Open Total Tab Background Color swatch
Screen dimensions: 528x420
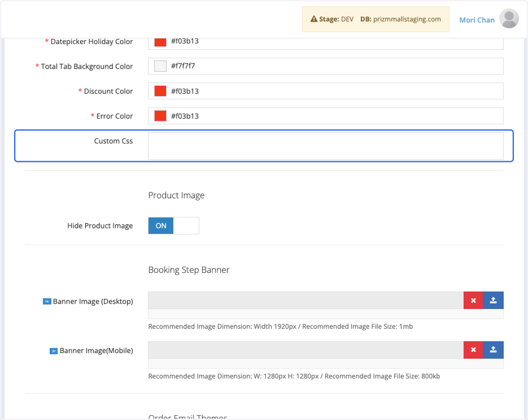pos(160,66)
